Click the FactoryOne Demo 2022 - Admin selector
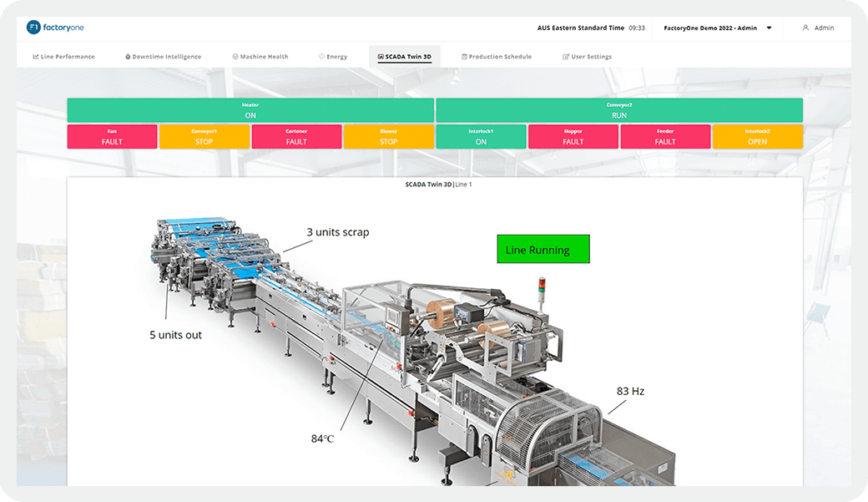Viewport: 868px width, 502px height. 718,28
